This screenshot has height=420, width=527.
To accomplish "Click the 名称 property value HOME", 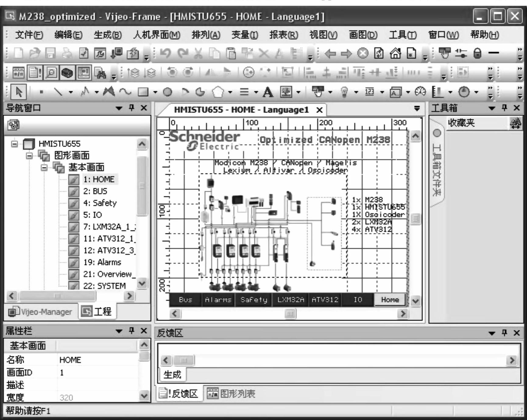I will pyautogui.click(x=70, y=360).
